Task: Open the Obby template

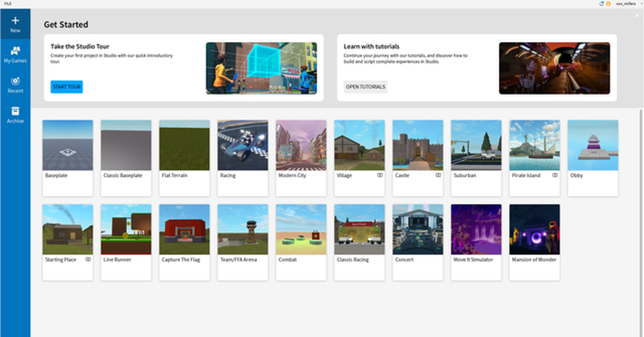Action: coord(592,145)
